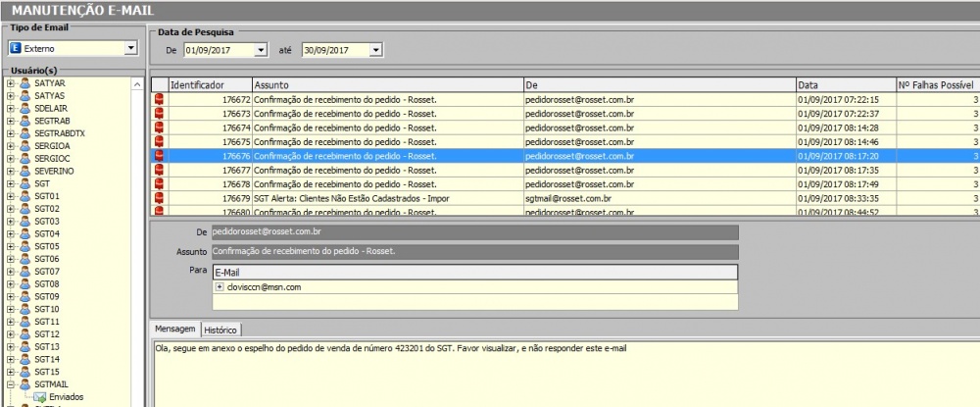
Task: Open the 'De' start date dropdown
Action: (x=260, y=49)
